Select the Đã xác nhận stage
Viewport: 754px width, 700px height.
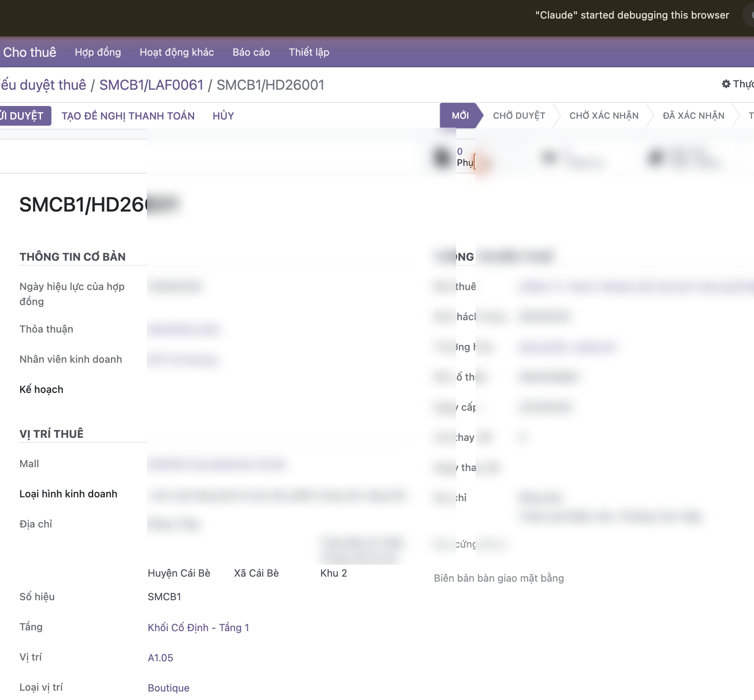tap(693, 115)
